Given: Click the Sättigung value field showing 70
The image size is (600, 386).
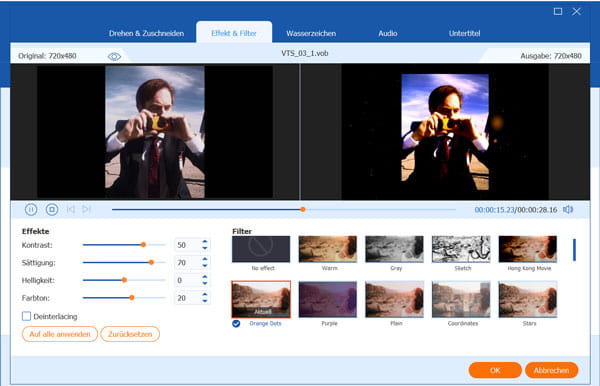Looking at the screenshot, I should point(188,262).
